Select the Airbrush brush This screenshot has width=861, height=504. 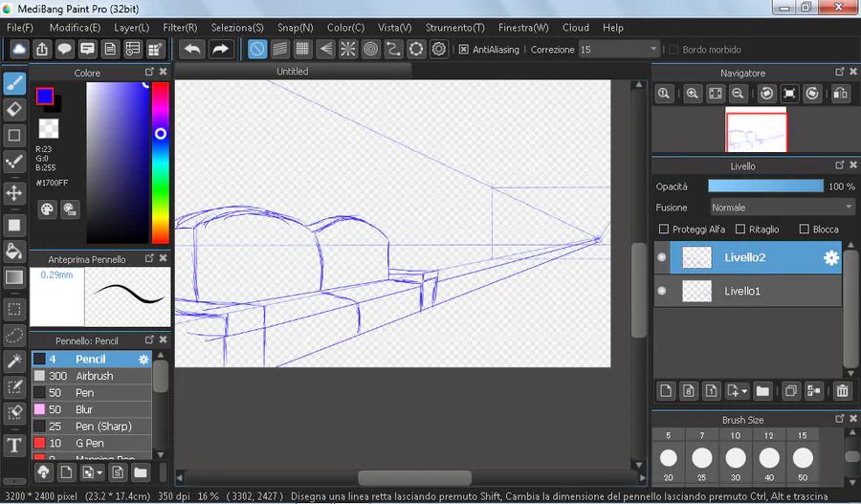91,376
